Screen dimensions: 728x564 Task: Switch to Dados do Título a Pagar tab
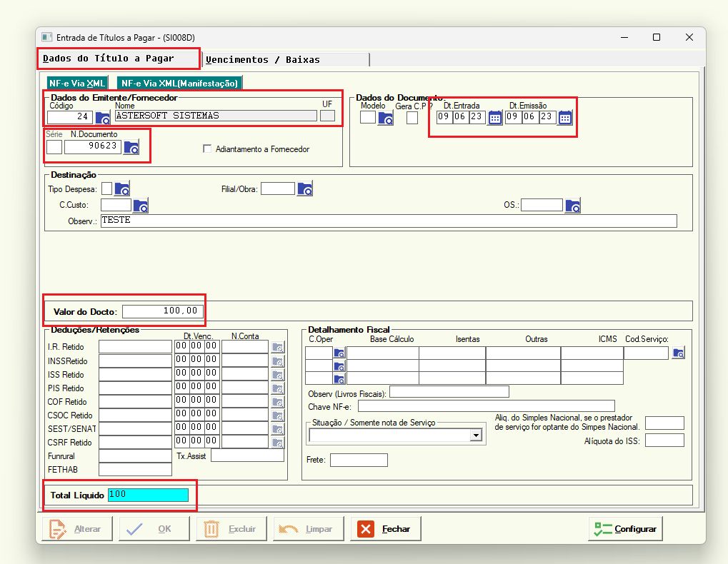[x=119, y=59]
